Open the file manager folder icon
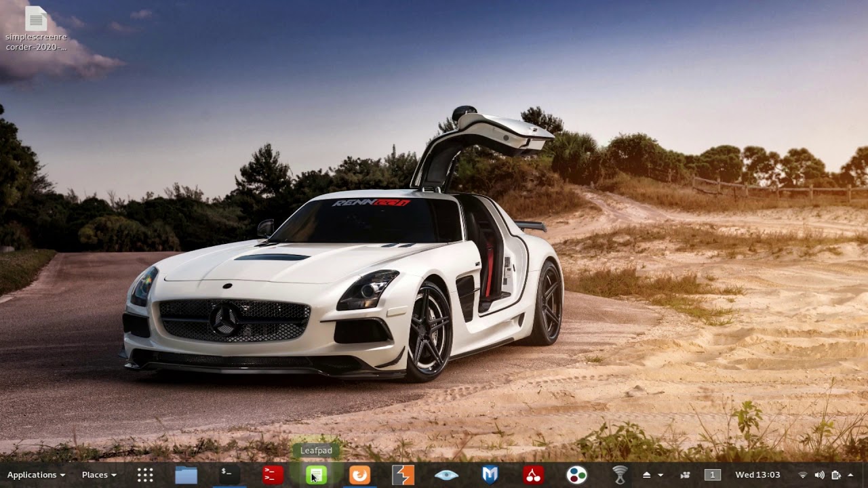Screen dimensions: 868x488 [x=186, y=475]
